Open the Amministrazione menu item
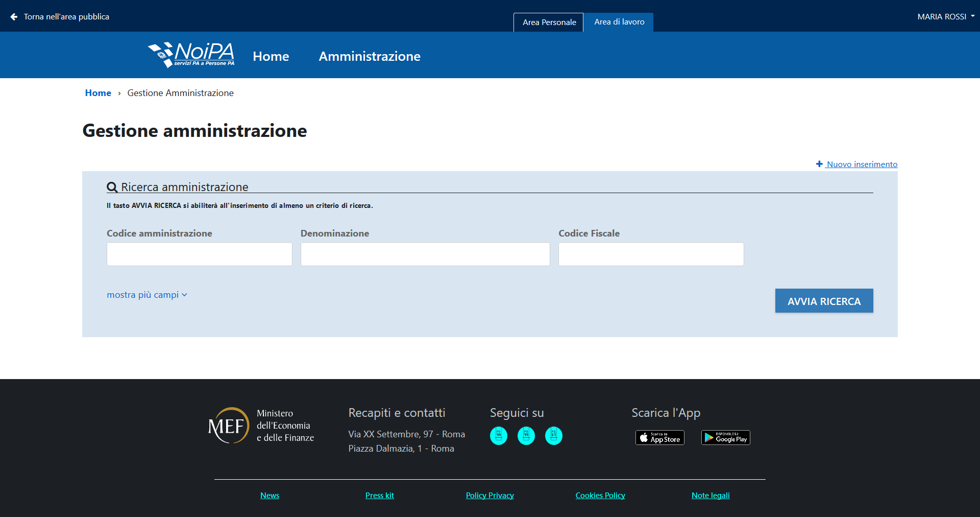Viewport: 980px width, 517px height. coord(370,56)
